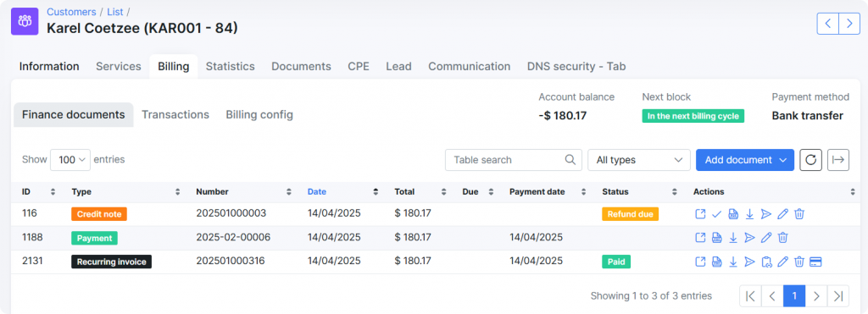
Task: View PDF of payment 2025-02-00006
Action: (717, 238)
